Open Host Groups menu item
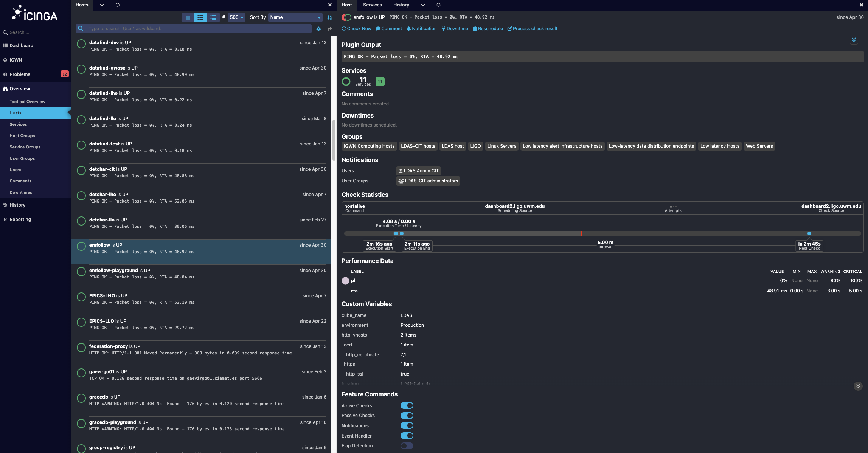The height and width of the screenshot is (453, 868). coord(22,136)
